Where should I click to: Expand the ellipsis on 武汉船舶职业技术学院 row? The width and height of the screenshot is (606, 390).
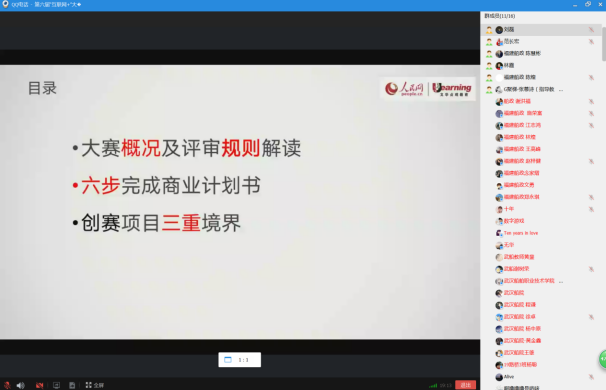(561, 281)
